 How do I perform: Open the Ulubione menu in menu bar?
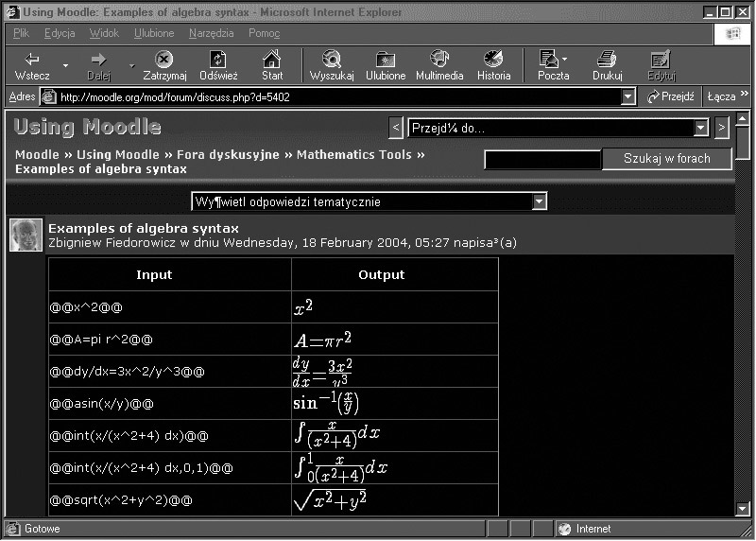(x=154, y=33)
